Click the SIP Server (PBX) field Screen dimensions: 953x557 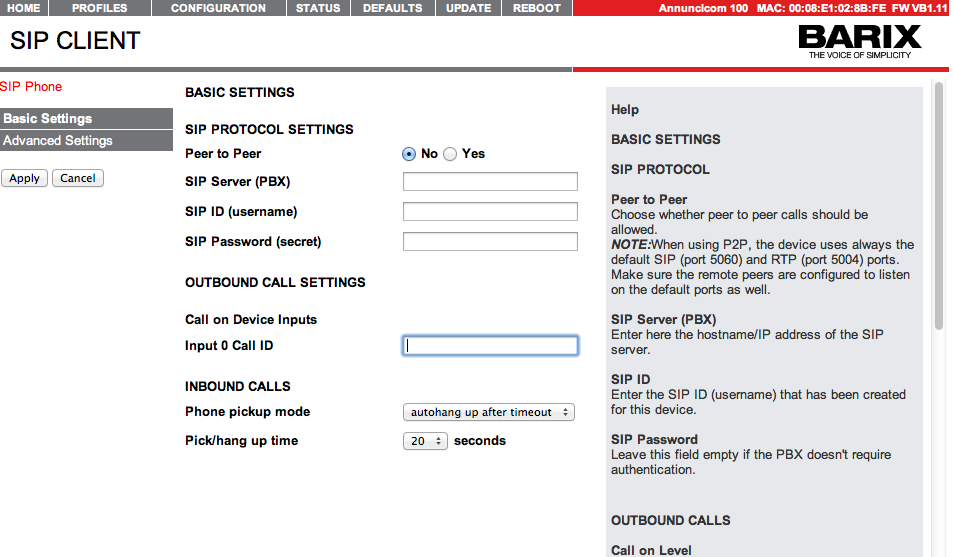tap(490, 182)
